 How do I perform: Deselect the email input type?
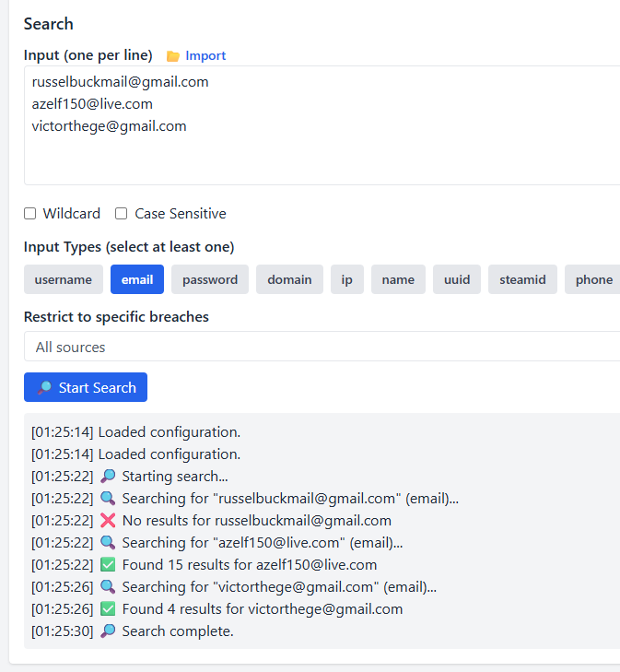pyautogui.click(x=137, y=279)
